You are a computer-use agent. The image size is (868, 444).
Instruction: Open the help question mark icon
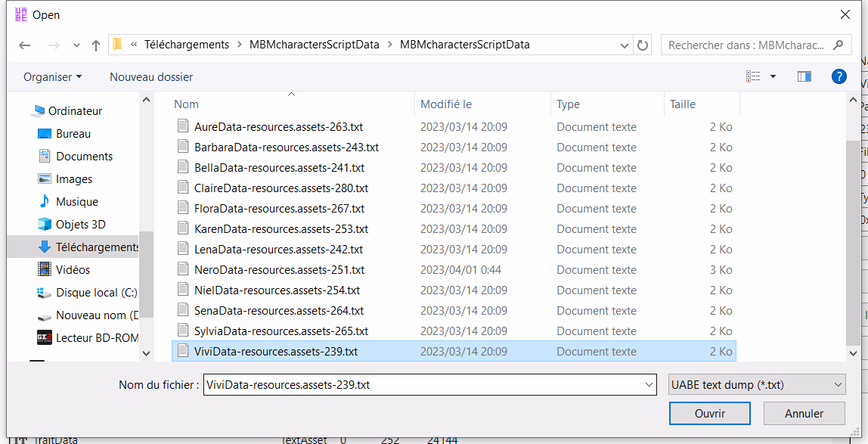(x=839, y=76)
